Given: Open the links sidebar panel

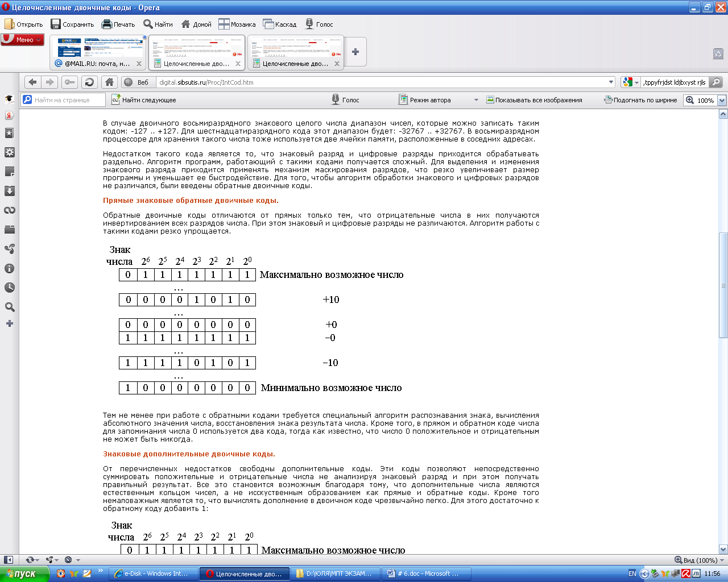Looking at the screenshot, I should [x=9, y=210].
